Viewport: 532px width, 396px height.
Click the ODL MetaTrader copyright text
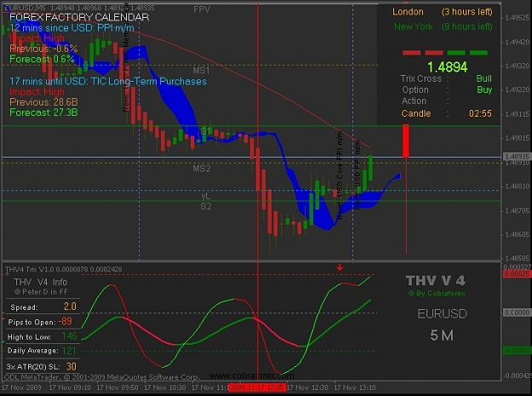(101, 377)
